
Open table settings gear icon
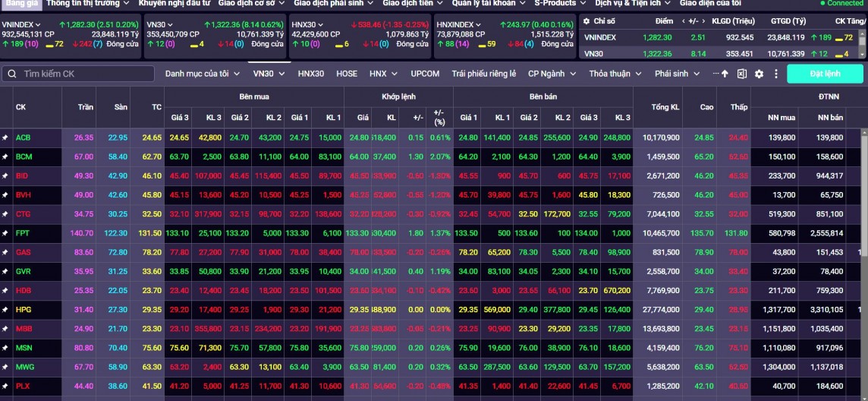[x=759, y=74]
